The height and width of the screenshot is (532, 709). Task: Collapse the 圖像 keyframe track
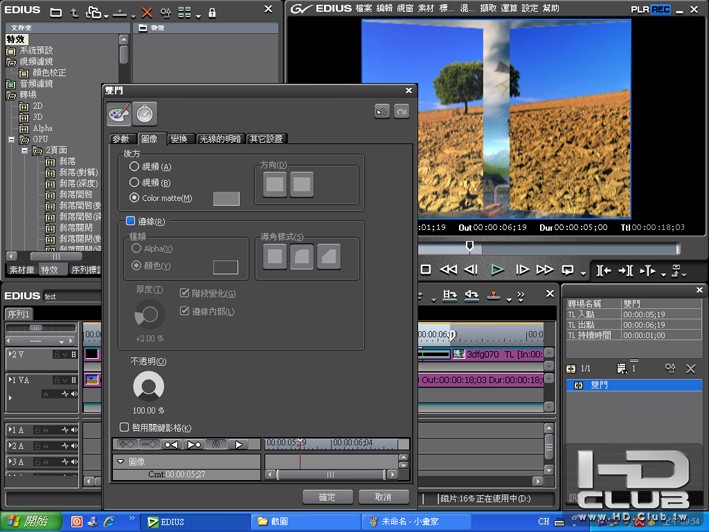pyautogui.click(x=121, y=462)
